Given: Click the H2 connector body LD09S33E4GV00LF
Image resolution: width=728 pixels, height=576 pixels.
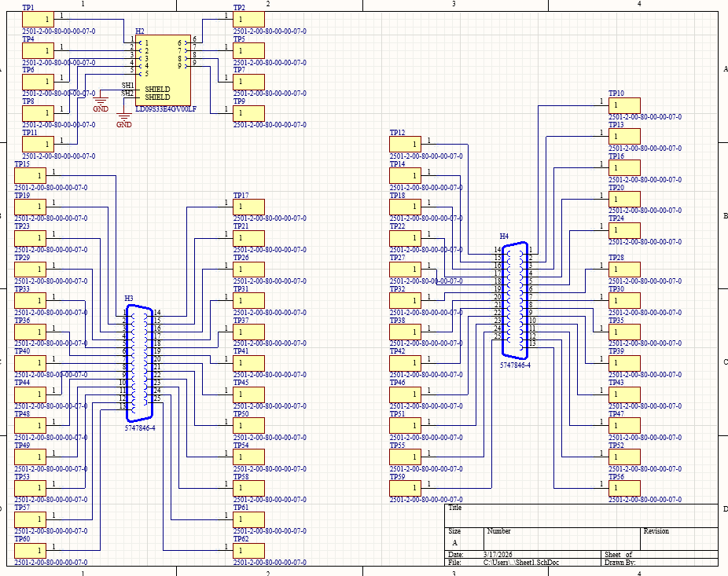Looking at the screenshot, I should click(163, 70).
